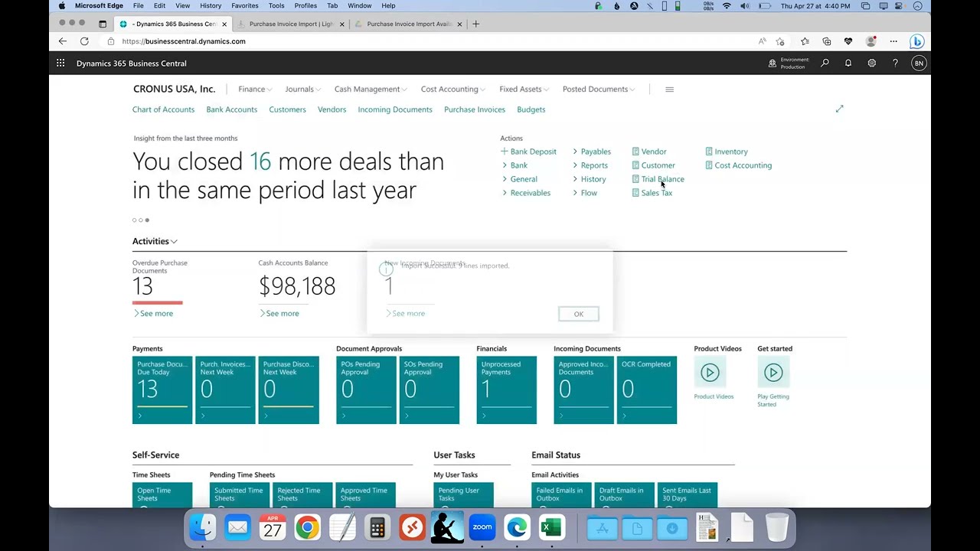The height and width of the screenshot is (551, 980).
Task: Open the Bank Deposit action
Action: (x=529, y=152)
